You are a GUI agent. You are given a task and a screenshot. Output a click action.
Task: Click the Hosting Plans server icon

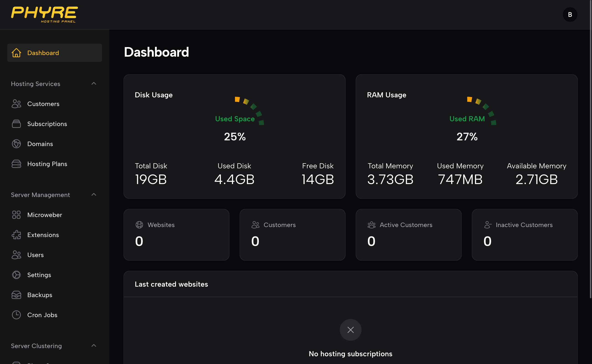(16, 163)
